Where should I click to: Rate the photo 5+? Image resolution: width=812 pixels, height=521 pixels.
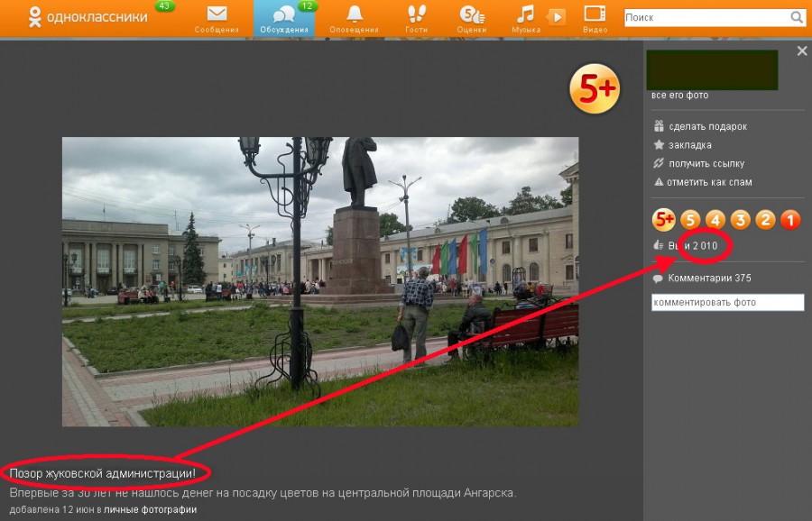(x=664, y=219)
